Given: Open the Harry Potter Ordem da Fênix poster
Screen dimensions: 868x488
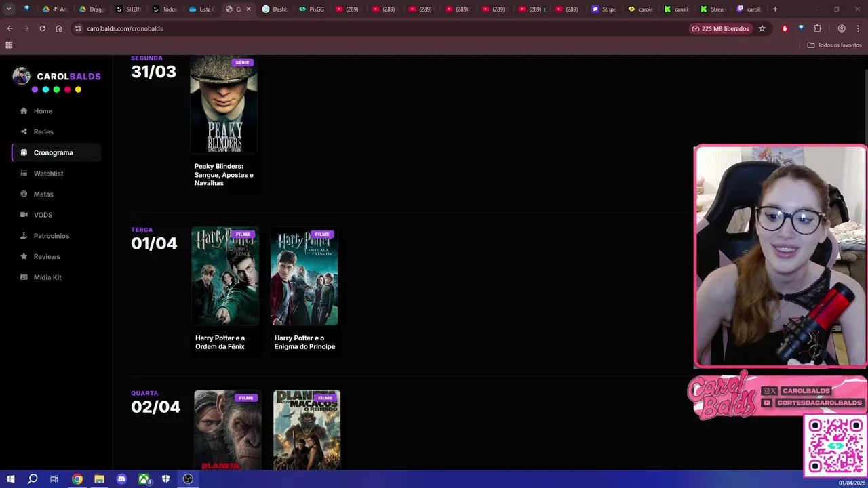Looking at the screenshot, I should pos(225,277).
